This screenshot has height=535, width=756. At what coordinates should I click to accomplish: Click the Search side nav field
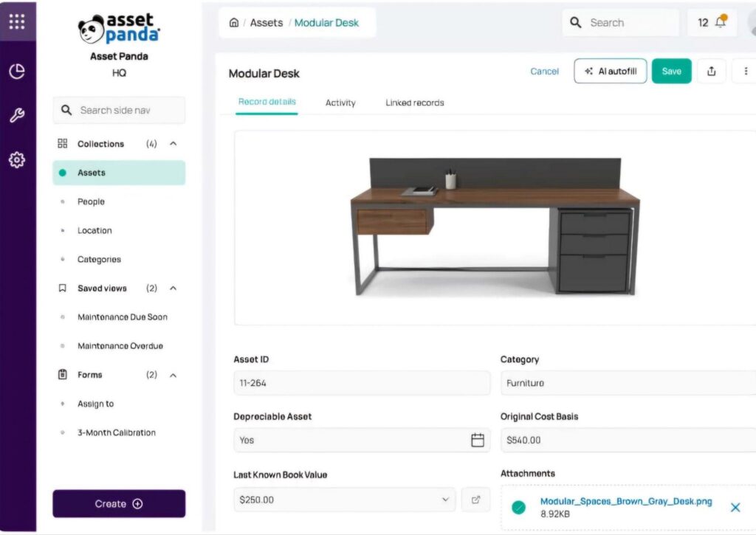tap(120, 111)
